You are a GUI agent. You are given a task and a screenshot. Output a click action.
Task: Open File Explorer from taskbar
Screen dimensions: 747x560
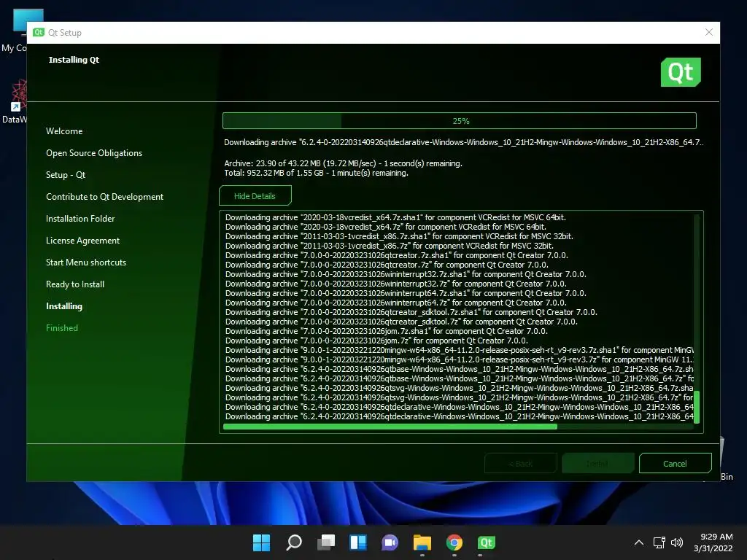pyautogui.click(x=422, y=542)
